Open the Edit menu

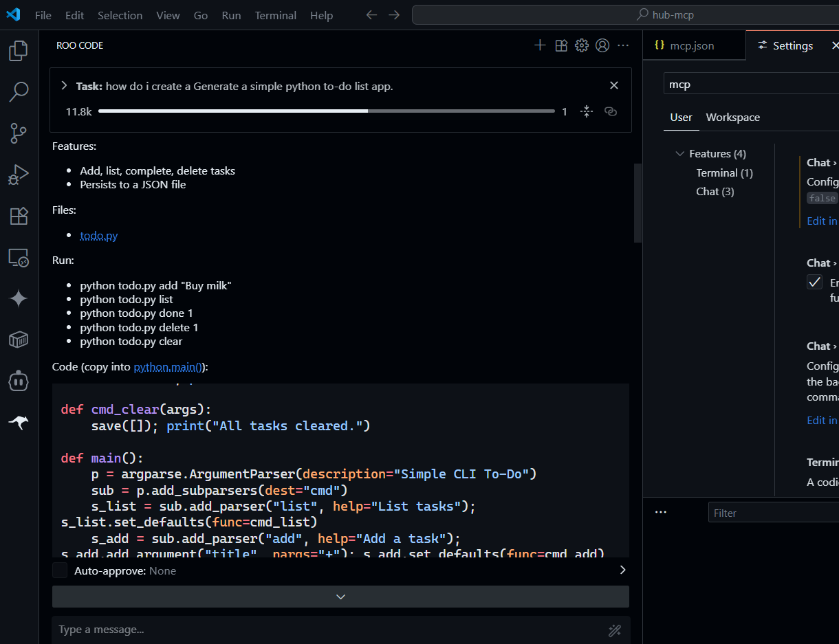(74, 15)
